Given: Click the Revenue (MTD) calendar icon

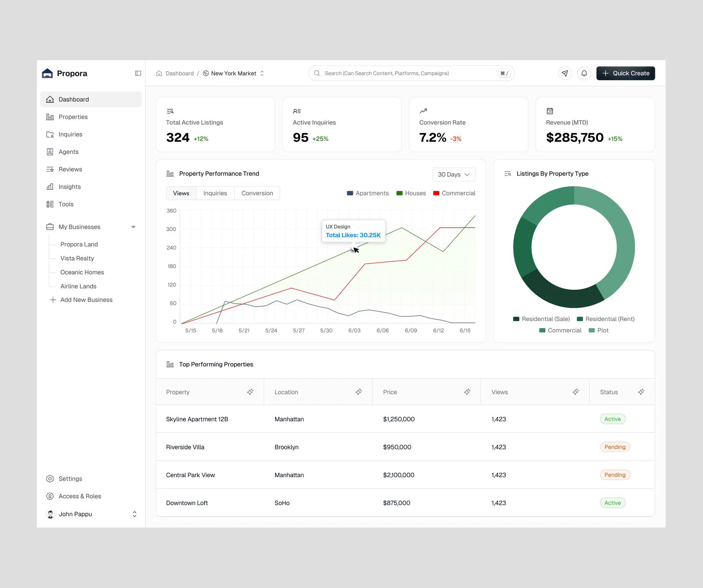Looking at the screenshot, I should tap(550, 111).
